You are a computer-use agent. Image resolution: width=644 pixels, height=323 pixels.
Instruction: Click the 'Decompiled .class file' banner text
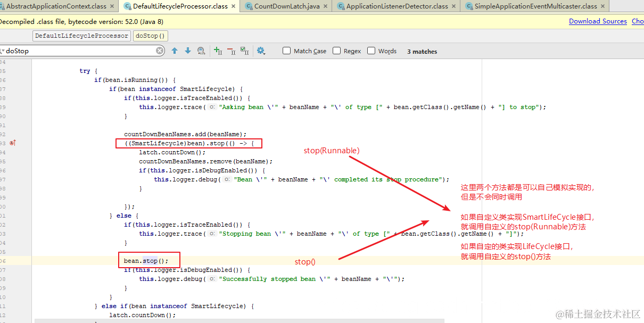pyautogui.click(x=81, y=22)
